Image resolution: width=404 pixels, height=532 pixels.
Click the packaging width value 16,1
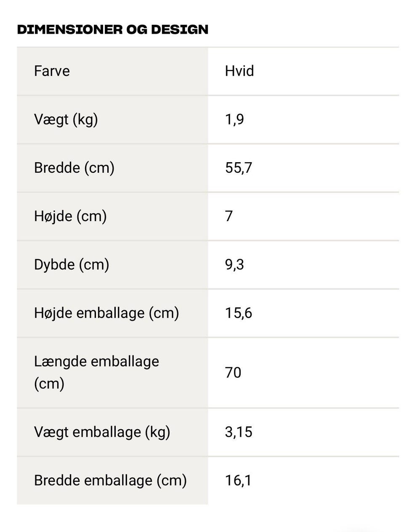click(x=238, y=480)
